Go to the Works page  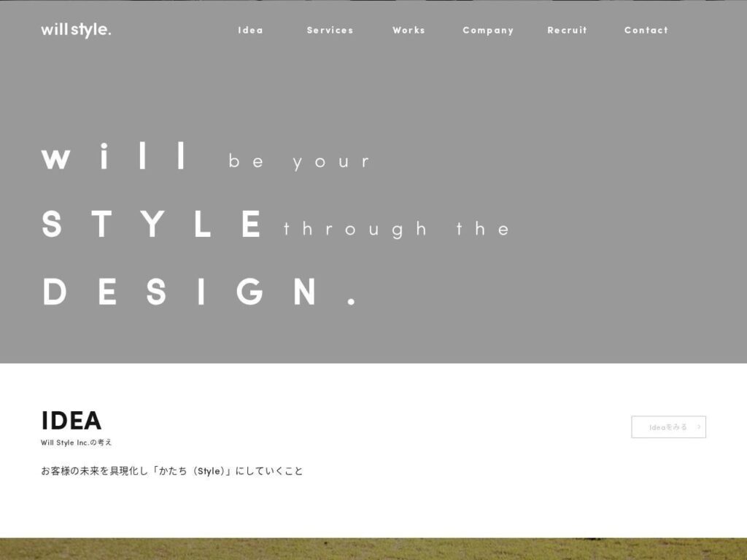(409, 30)
